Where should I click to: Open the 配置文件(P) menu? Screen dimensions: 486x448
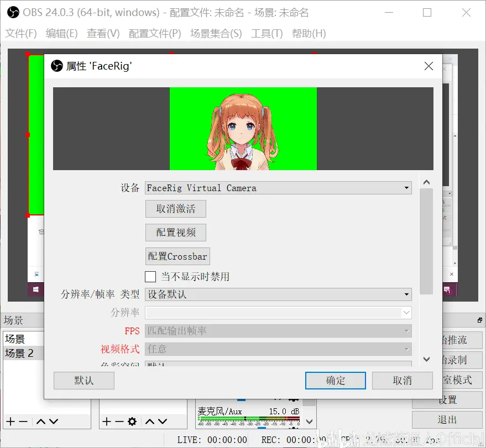155,33
